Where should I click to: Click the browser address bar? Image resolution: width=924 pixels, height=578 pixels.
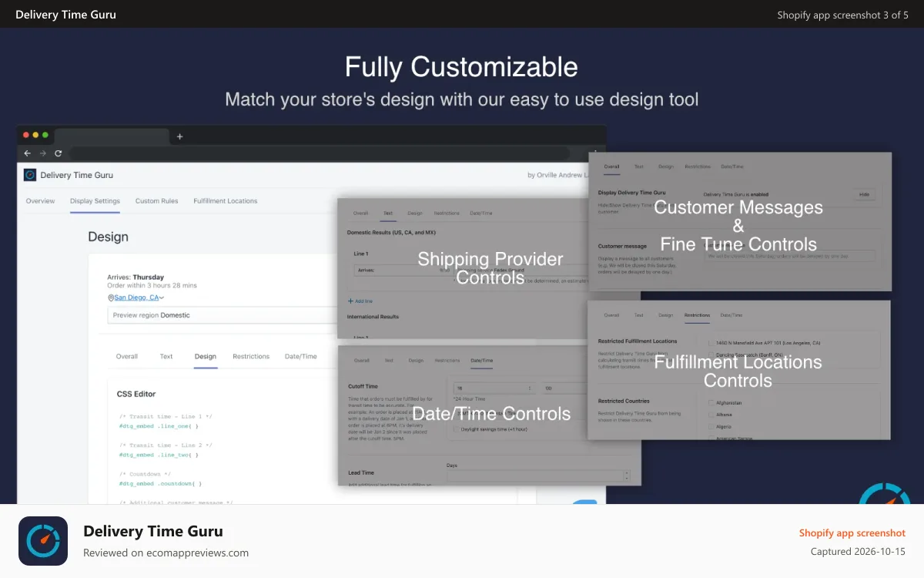click(x=320, y=153)
